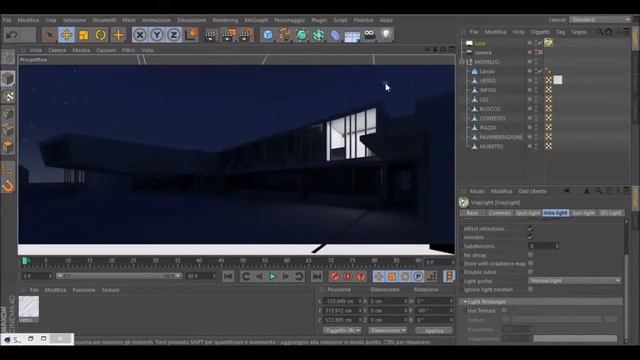Enable Store with irradiance map
Screen dimensions: 640x360
530,264
